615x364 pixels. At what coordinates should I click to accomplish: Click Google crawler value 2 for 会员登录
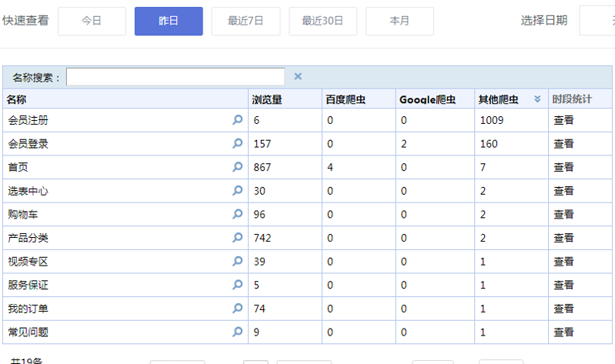tap(403, 144)
